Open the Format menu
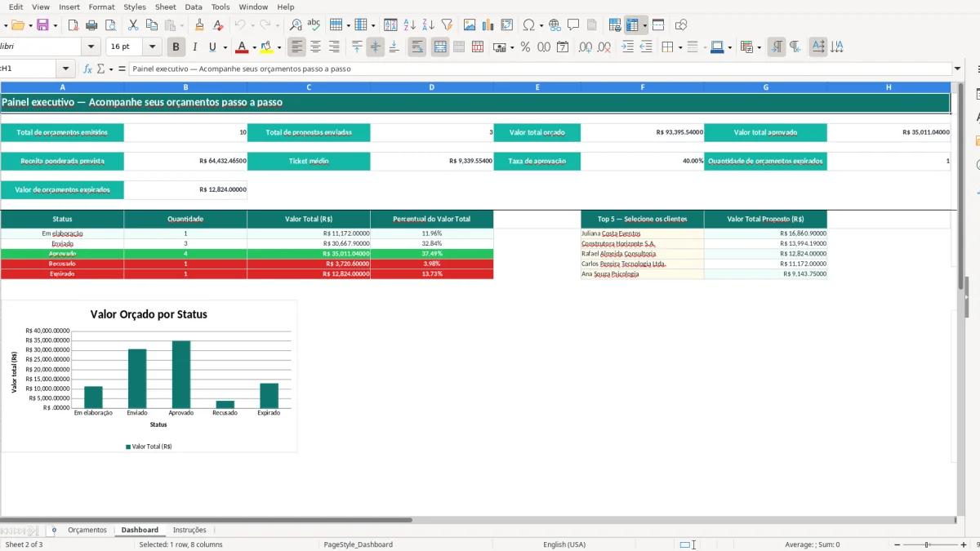The width and height of the screenshot is (980, 551). (102, 7)
